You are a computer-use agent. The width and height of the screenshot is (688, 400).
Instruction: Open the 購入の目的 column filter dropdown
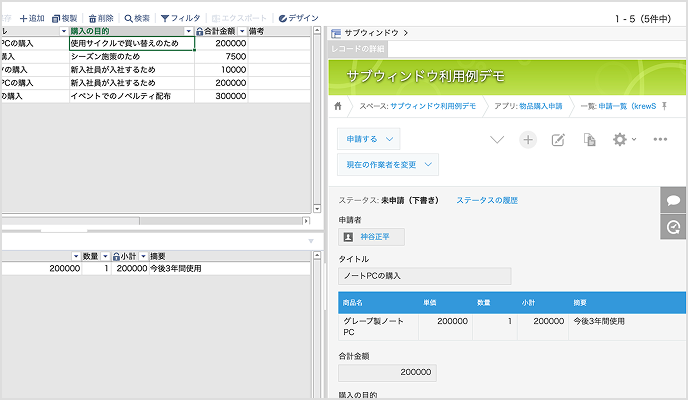(188, 32)
